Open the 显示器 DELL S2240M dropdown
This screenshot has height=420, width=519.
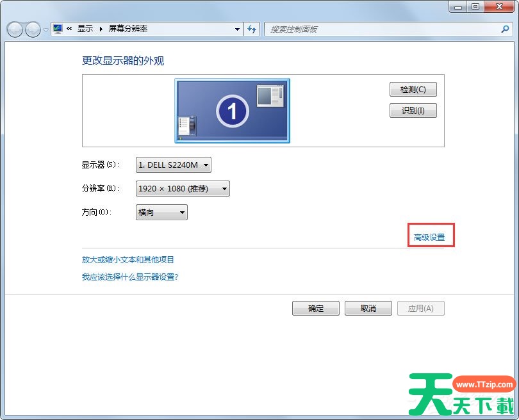click(x=174, y=165)
